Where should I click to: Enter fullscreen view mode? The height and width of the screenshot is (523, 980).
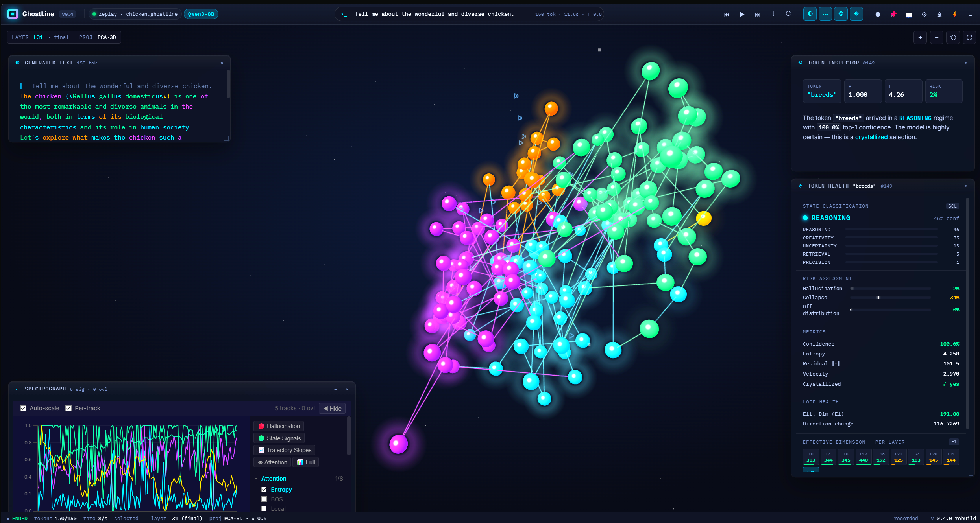point(969,37)
